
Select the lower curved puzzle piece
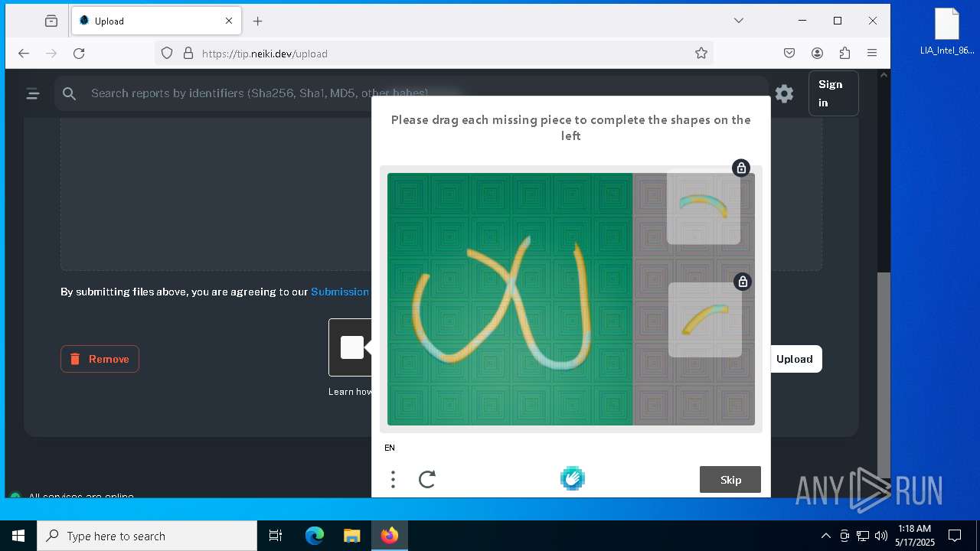coord(704,319)
